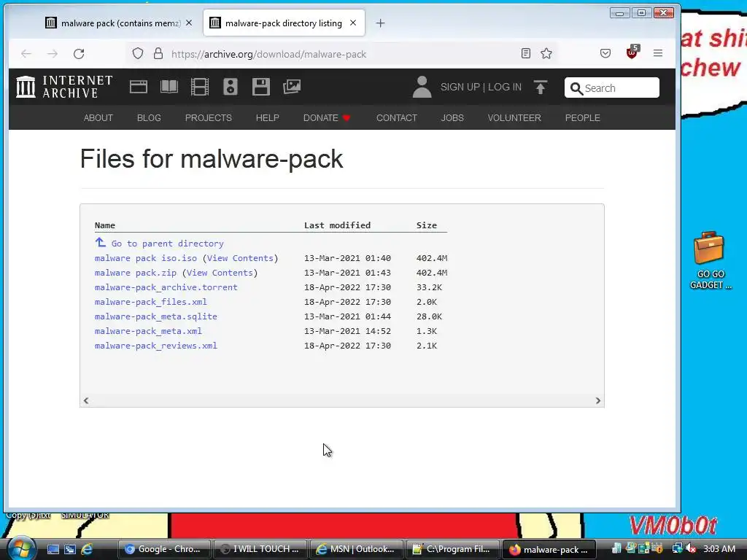This screenshot has width=747, height=560.
Task: Click the Internet Archive logo
Action: click(64, 87)
